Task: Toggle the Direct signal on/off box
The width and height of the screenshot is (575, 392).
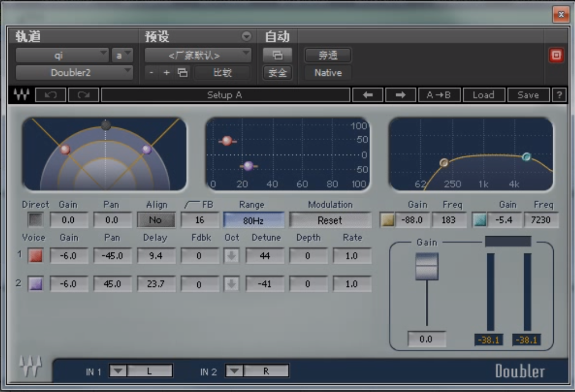Action: [x=36, y=220]
